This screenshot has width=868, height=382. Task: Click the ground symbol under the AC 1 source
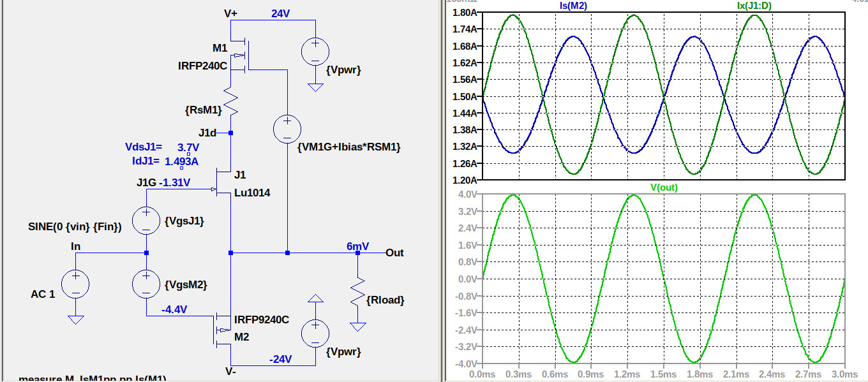click(75, 320)
